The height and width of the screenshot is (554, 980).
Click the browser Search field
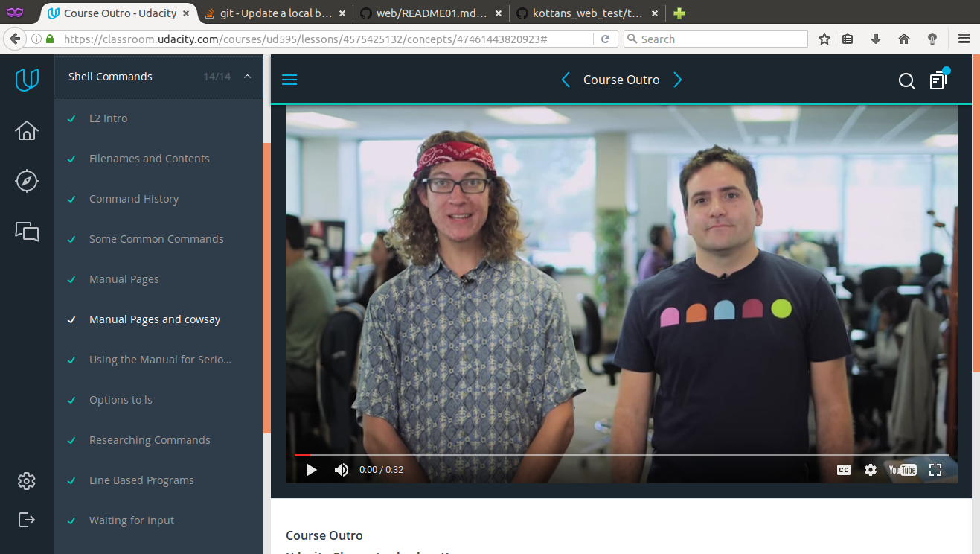(715, 39)
